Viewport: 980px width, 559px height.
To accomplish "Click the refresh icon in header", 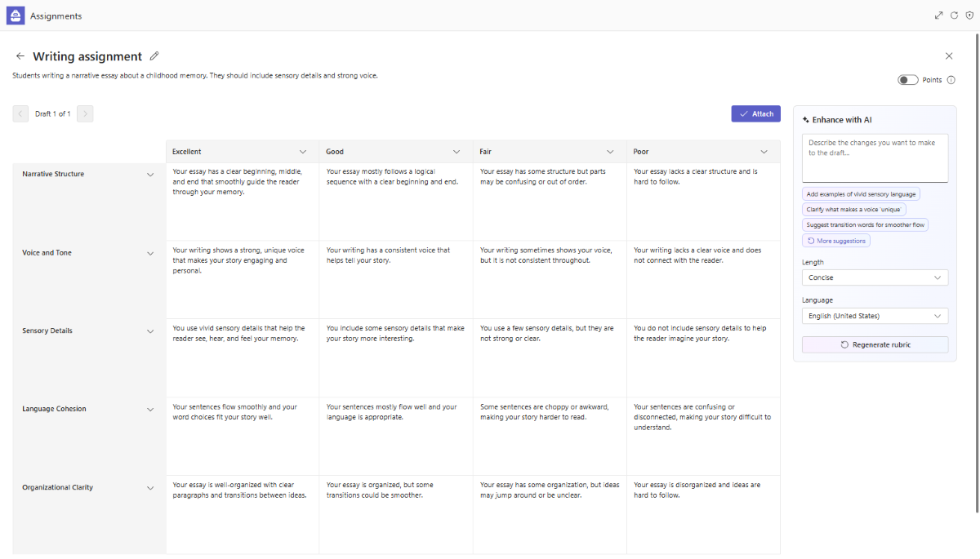I will [x=954, y=16].
